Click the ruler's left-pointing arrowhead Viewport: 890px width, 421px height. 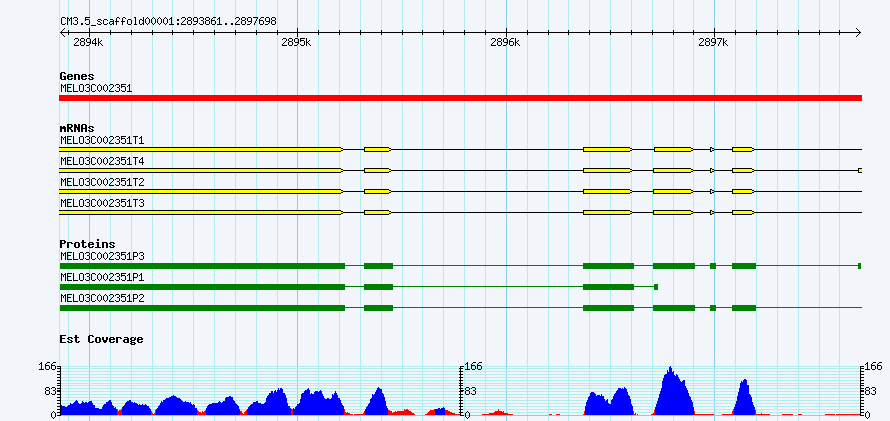(63, 32)
